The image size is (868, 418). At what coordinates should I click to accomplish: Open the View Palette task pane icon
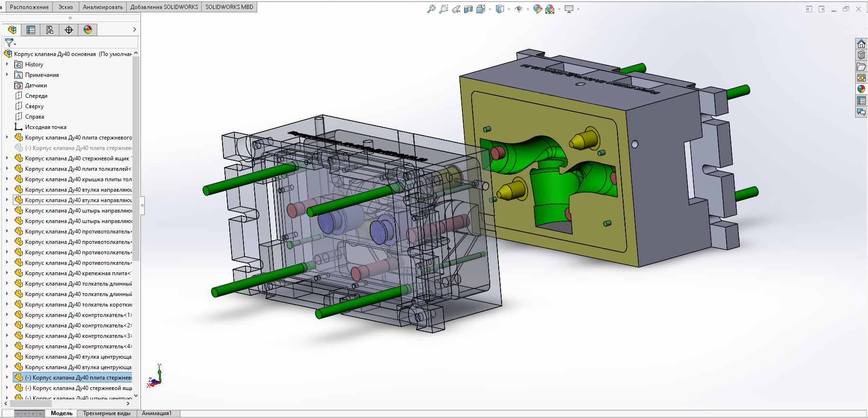click(x=861, y=78)
